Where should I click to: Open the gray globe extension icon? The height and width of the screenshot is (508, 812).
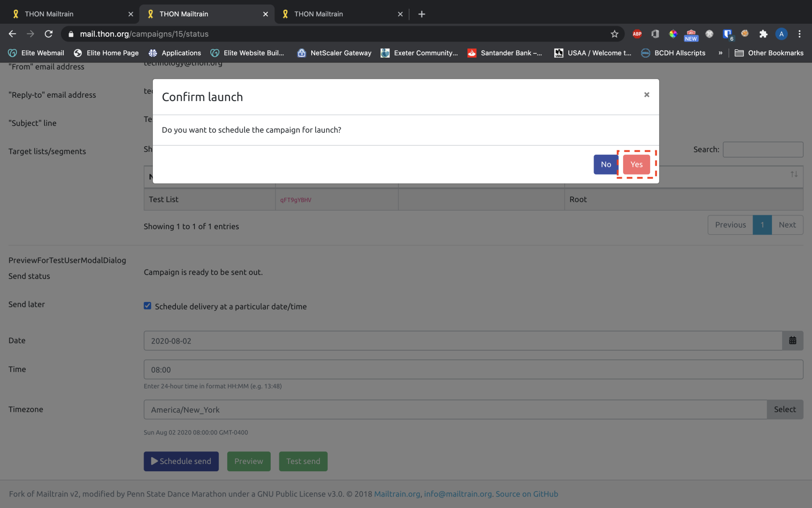tap(709, 34)
